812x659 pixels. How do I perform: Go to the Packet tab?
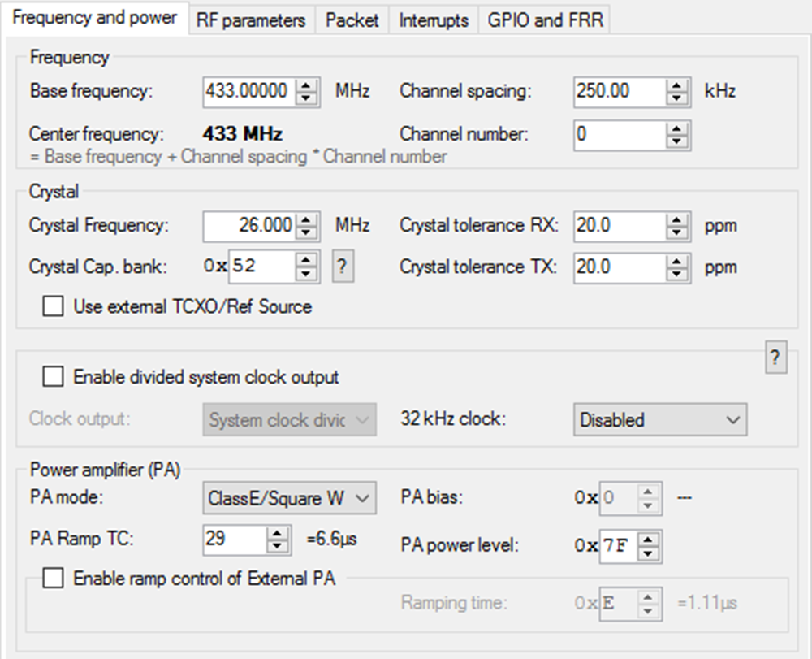[x=352, y=20]
